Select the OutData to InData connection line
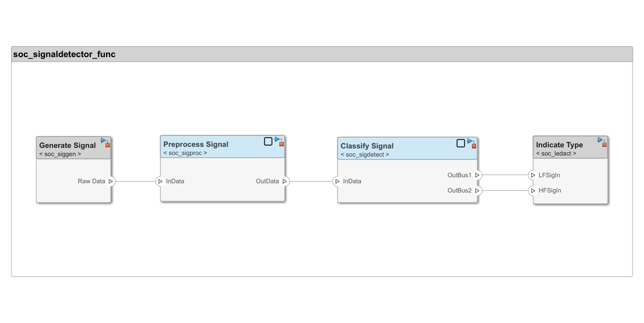This screenshot has width=644, height=323. (x=311, y=181)
